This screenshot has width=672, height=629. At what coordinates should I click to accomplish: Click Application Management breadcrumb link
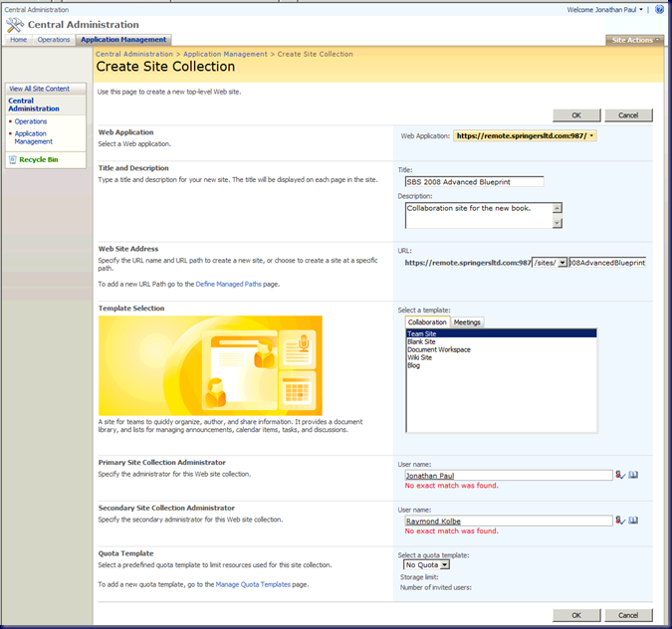(225, 54)
